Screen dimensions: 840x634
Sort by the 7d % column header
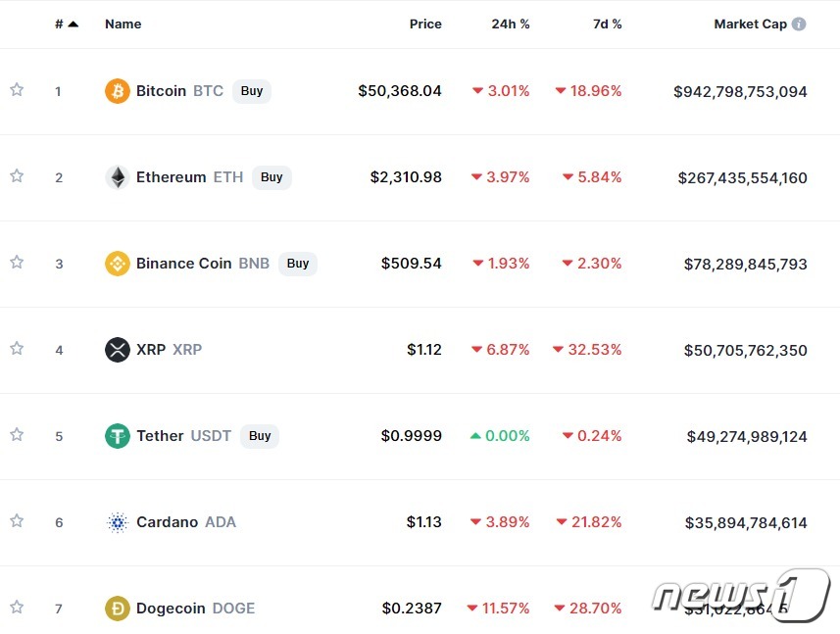tap(607, 24)
